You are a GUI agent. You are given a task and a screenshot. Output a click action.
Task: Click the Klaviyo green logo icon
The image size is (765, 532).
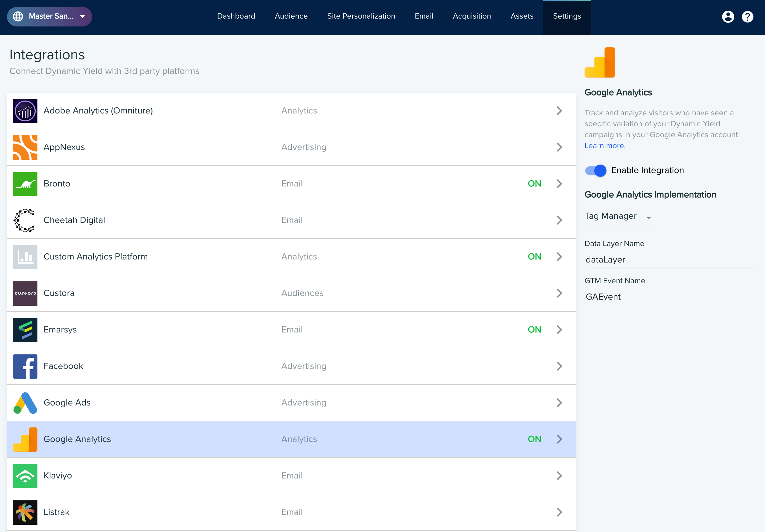(25, 476)
